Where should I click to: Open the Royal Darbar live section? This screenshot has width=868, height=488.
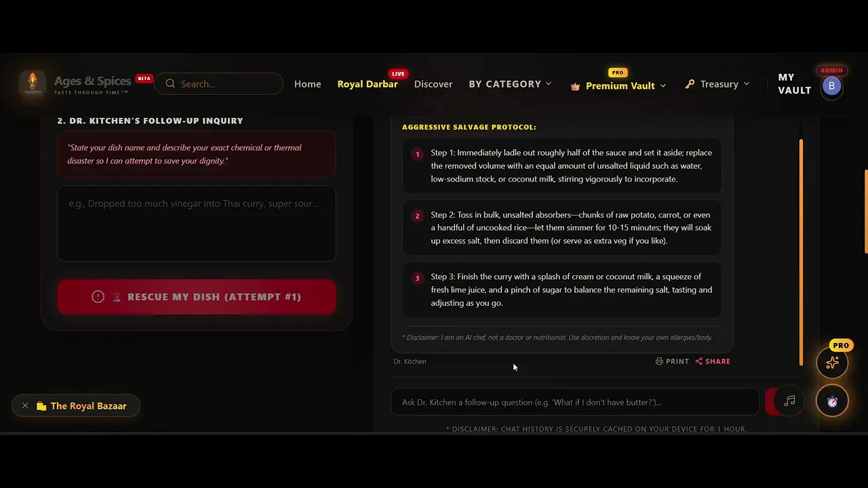[x=368, y=84]
